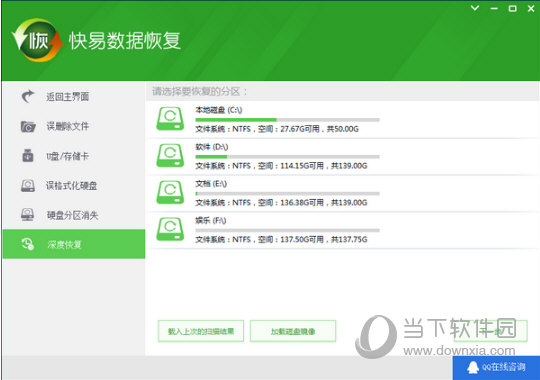Screen dimensions: 540x380
Task: Click the usage bar of the F: drive
Action: click(x=287, y=230)
